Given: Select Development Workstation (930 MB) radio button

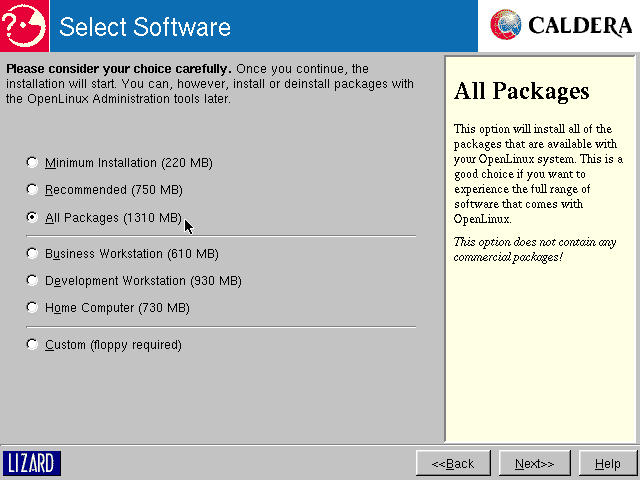Looking at the screenshot, I should [33, 281].
